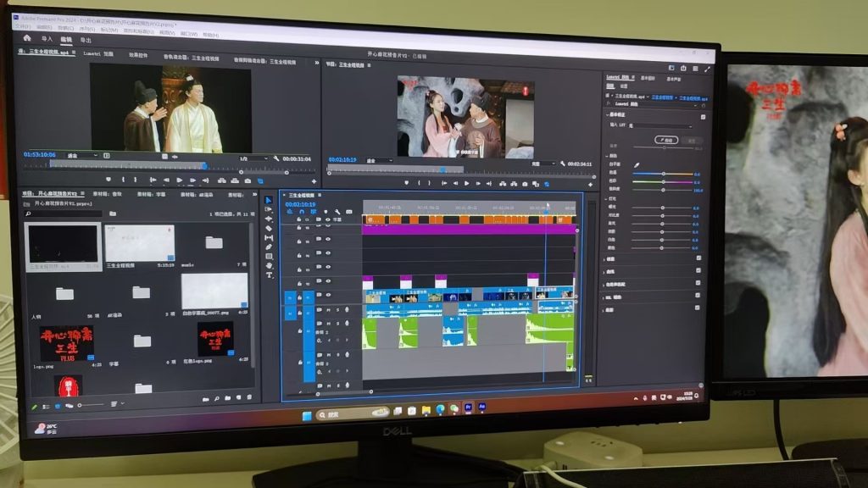Screen dimensions: 868x488
Task: Open the Lumetri 范围 scopes panel tab
Action: click(x=98, y=53)
